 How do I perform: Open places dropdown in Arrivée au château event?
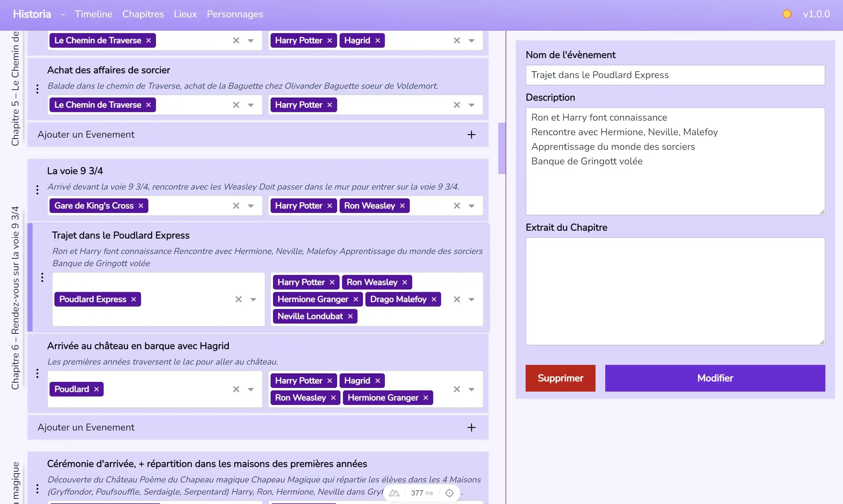[x=251, y=389]
